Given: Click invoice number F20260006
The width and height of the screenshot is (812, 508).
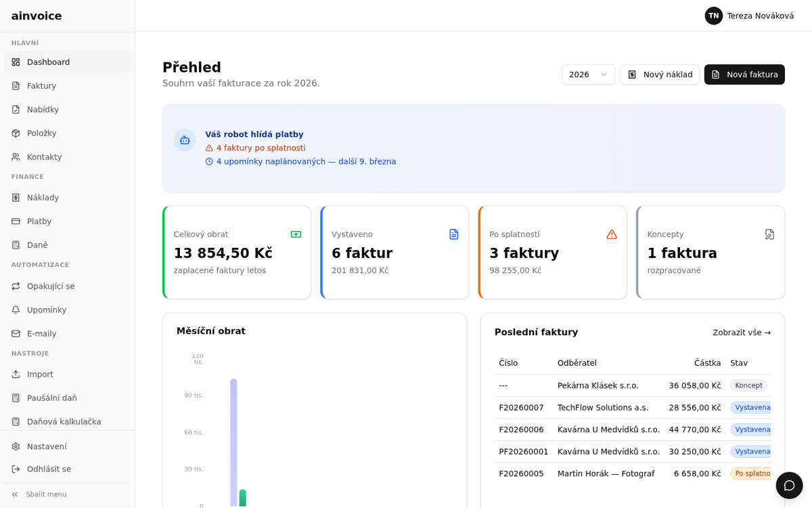Looking at the screenshot, I should pyautogui.click(x=521, y=429).
